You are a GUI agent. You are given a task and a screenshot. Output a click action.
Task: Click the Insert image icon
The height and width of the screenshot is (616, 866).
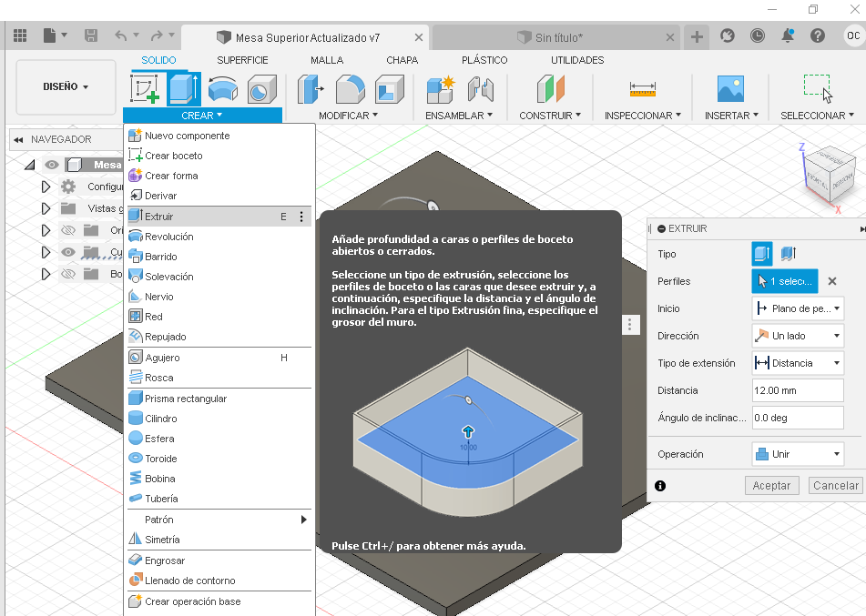point(730,89)
